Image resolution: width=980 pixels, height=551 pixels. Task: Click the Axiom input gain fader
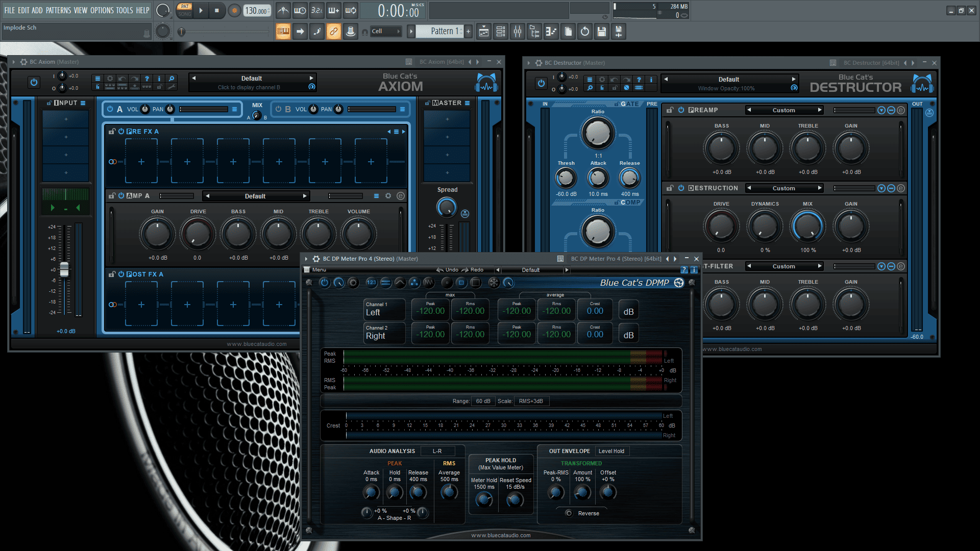coord(64,269)
